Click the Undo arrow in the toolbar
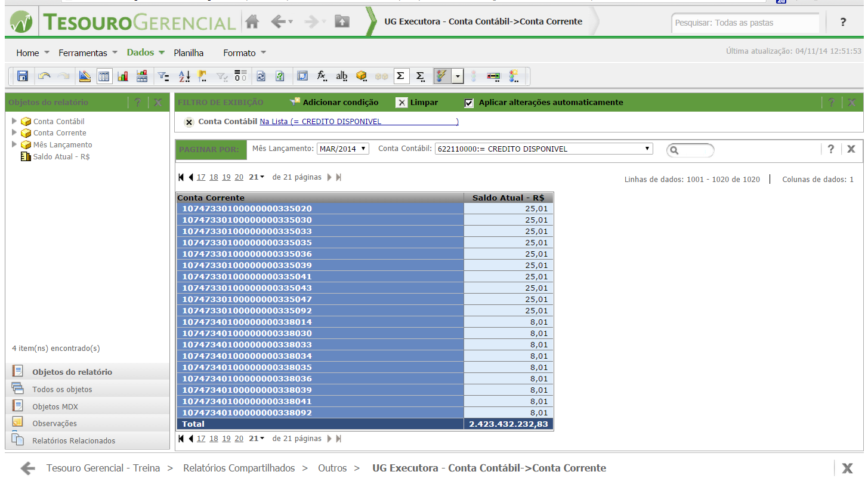Viewport: 868px width, 487px height. (44, 76)
